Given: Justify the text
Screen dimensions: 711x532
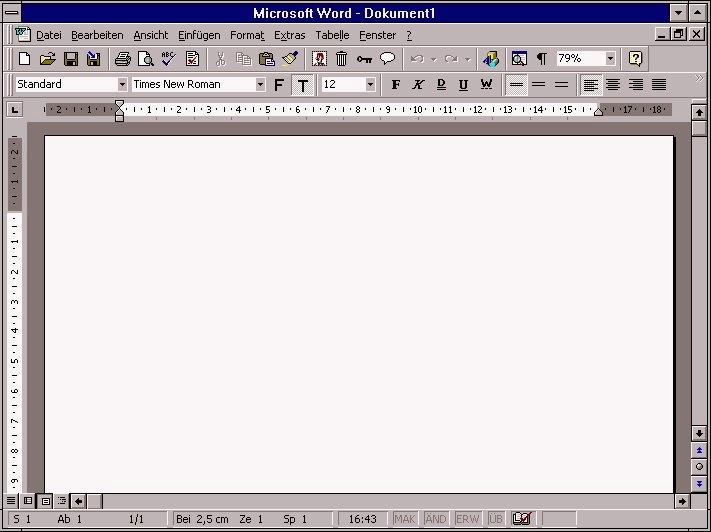Looking at the screenshot, I should pyautogui.click(x=659, y=85).
